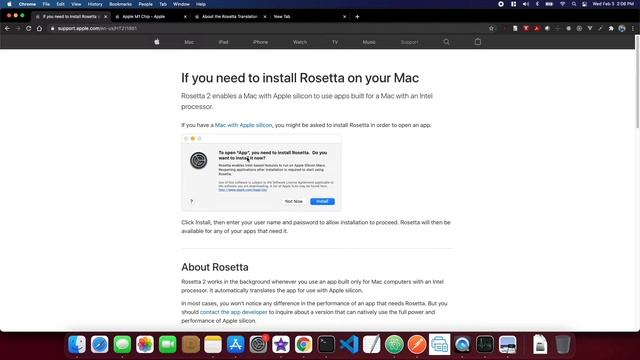Viewport: 640px width, 360px height.
Task: Open the View menu
Action: 76,4
